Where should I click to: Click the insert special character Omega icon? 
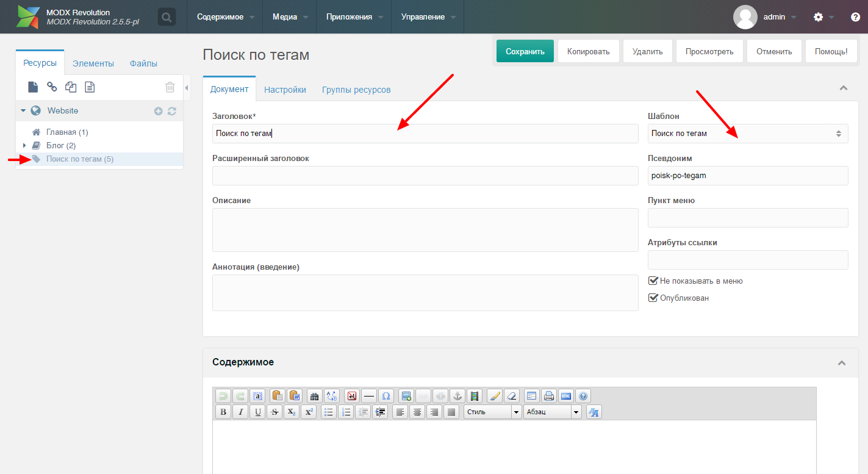(386, 396)
